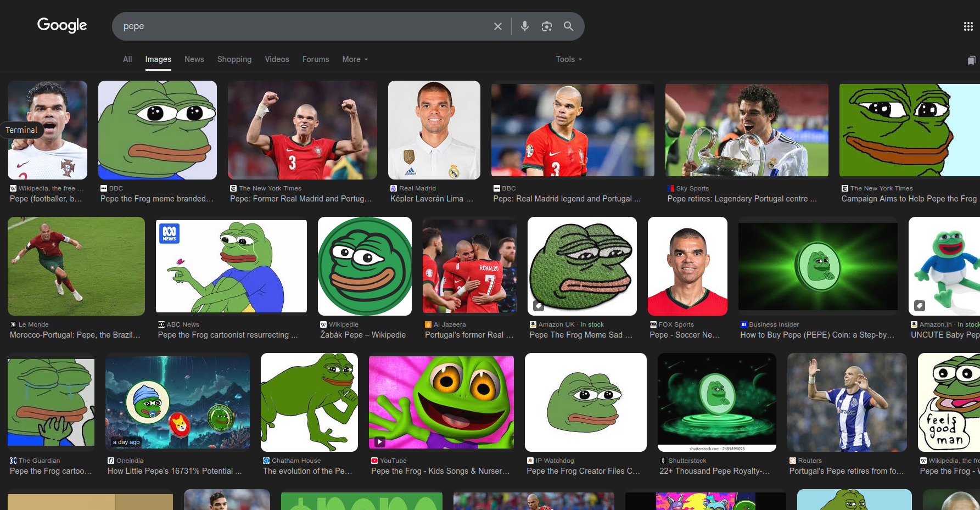Open the Google apps grid icon
980x510 pixels.
[x=968, y=26]
